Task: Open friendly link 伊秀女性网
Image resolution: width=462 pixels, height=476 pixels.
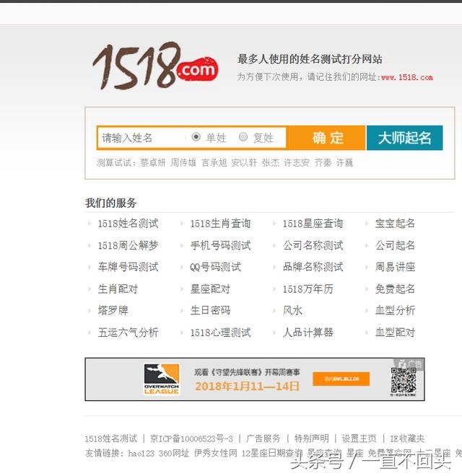Action: [216, 453]
